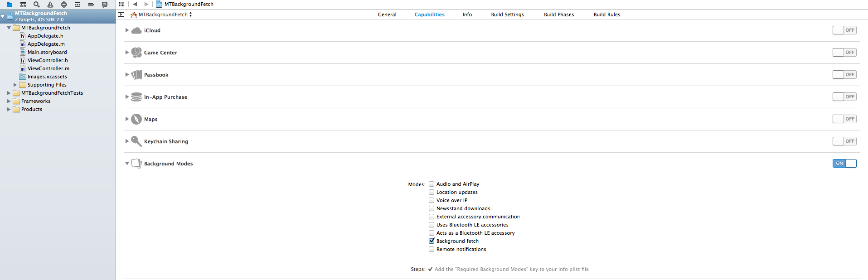Image resolution: width=868 pixels, height=280 pixels.
Task: Check Newsstand downloads mode
Action: pyautogui.click(x=432, y=208)
